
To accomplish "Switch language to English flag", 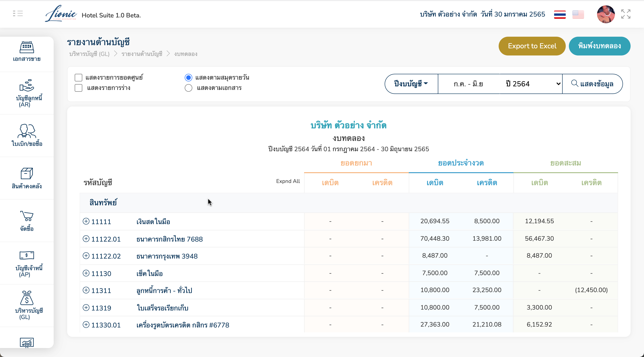I will (578, 14).
